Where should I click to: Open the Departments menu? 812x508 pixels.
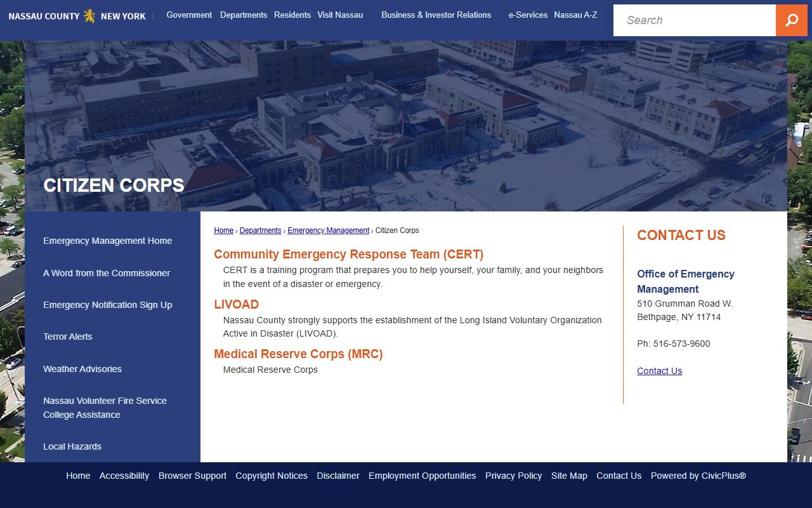244,15
